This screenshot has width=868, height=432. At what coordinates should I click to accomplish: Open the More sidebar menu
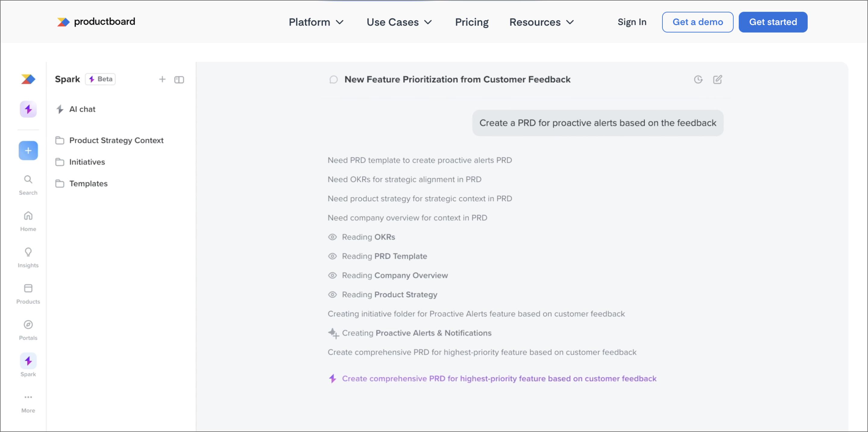pos(28,403)
